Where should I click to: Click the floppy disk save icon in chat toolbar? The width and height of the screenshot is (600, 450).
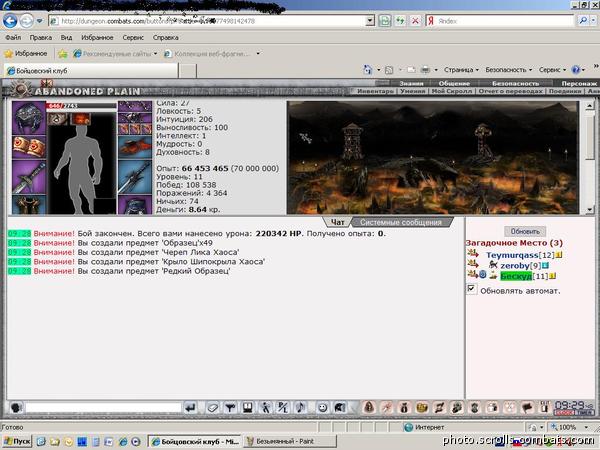pos(248,408)
